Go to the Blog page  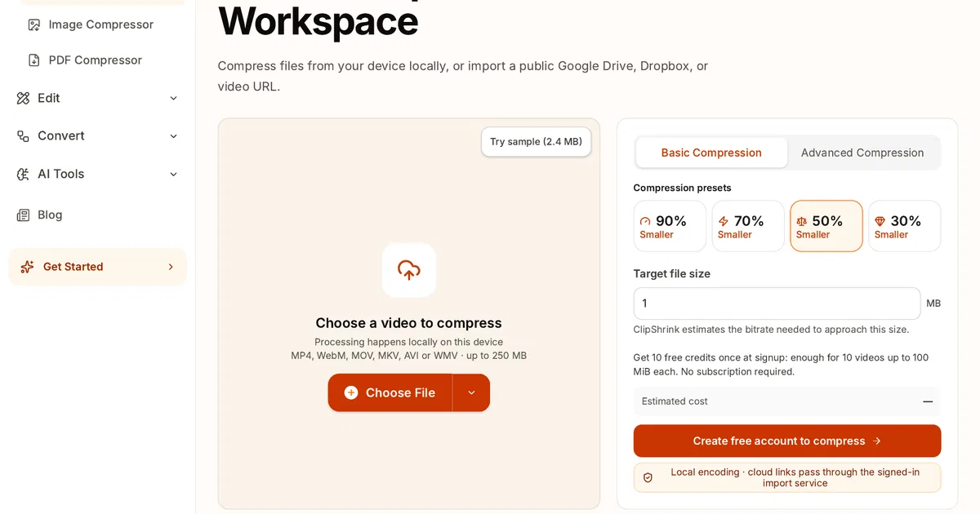50,215
